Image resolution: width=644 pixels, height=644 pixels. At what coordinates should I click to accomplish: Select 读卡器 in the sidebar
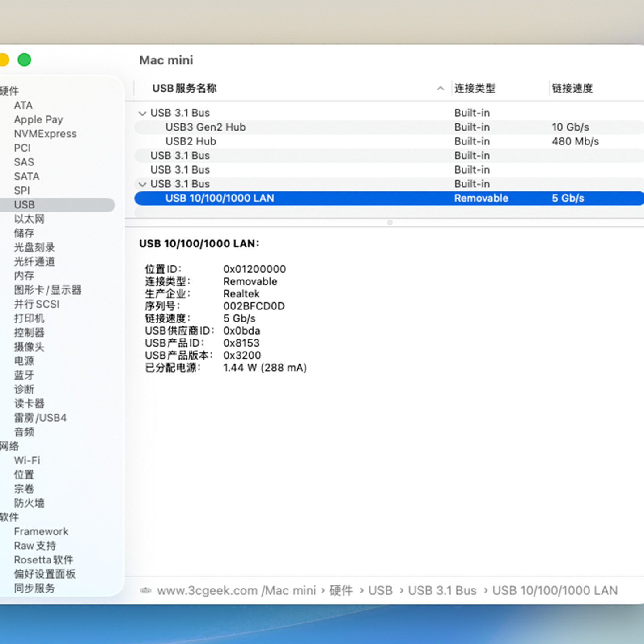[x=29, y=403]
